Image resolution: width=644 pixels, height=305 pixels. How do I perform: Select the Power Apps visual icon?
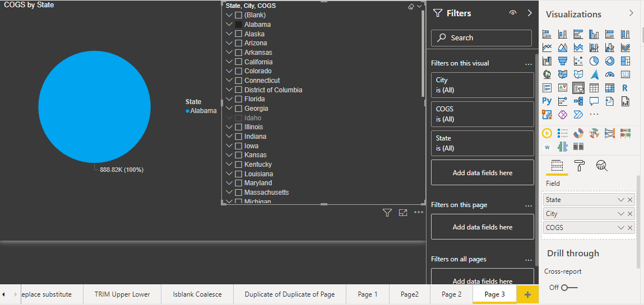point(563,114)
